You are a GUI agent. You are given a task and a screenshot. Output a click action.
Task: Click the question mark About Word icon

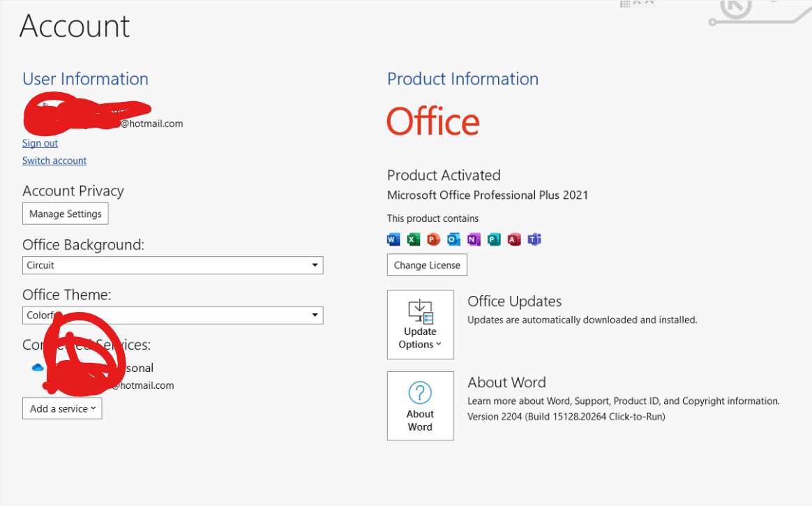point(420,392)
